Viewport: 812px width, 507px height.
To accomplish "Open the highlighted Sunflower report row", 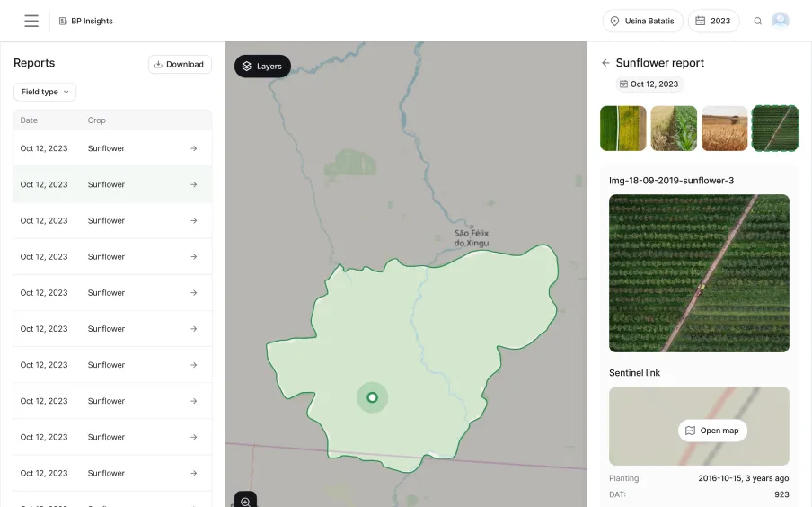I will pyautogui.click(x=112, y=184).
